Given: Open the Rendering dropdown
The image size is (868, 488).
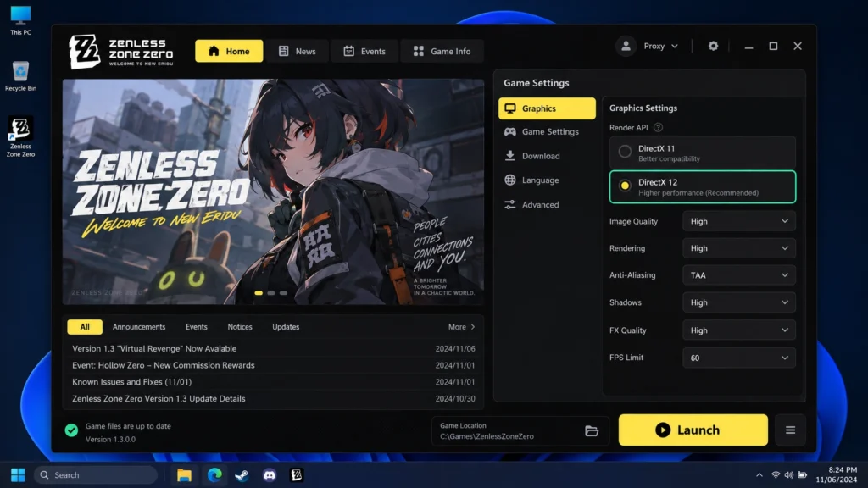Looking at the screenshot, I should tap(739, 248).
